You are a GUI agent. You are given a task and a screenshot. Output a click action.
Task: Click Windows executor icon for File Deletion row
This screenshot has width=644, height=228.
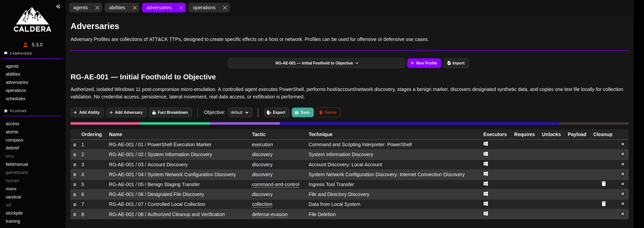(485, 214)
